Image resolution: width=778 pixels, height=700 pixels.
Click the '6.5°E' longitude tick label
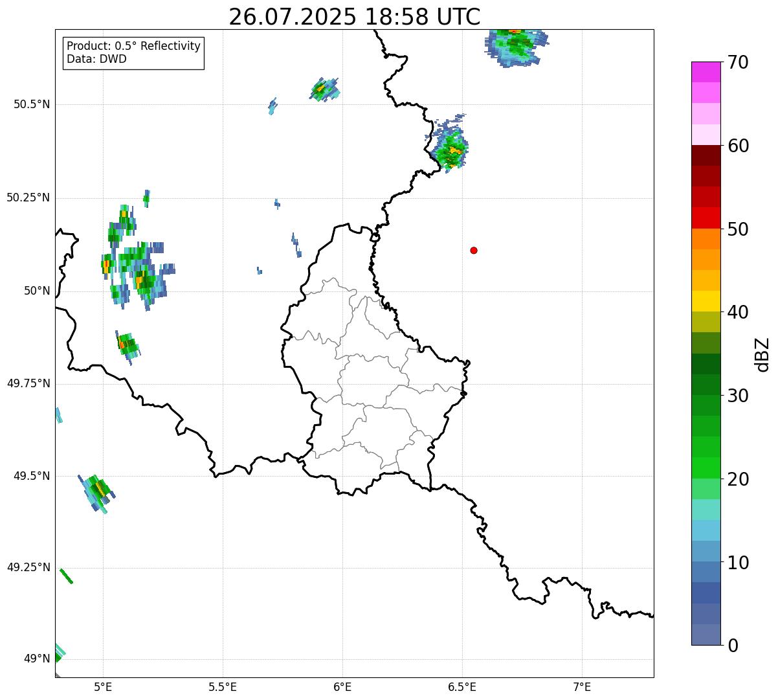tap(462, 686)
